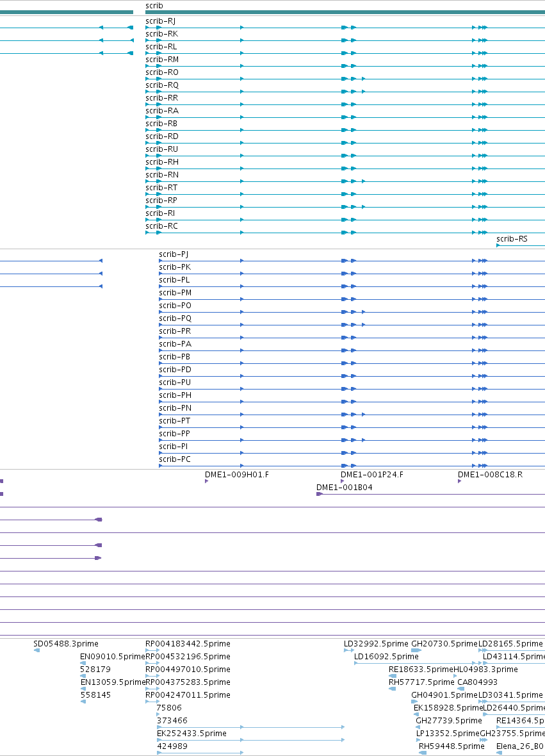Click transcript scrib-RR
Screen dimensions: 545x756
(161, 98)
